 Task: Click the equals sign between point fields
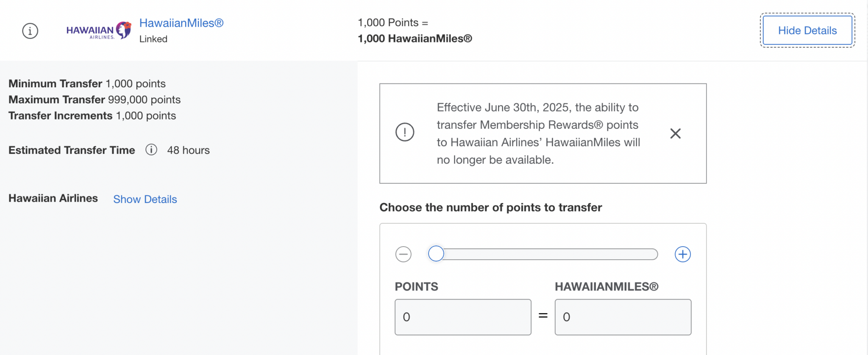(543, 316)
